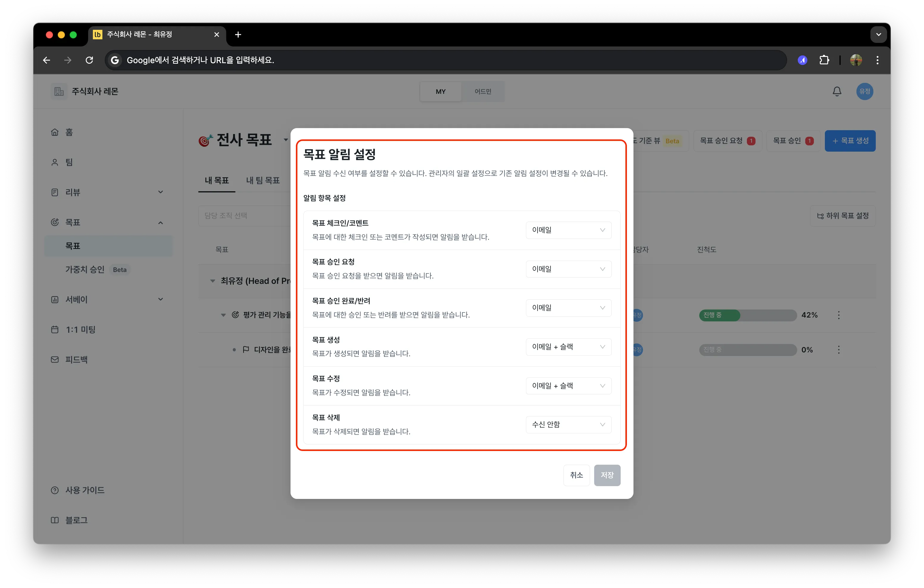Viewport: 924px width, 588px height.
Task: Click the 하위 목표 설정 button
Action: coord(843,216)
